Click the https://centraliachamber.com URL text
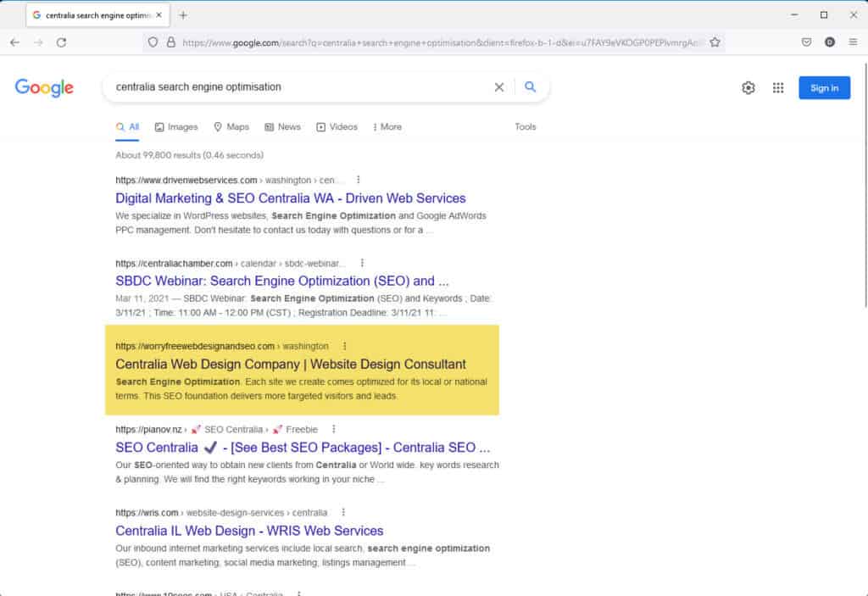Image resolution: width=868 pixels, height=596 pixels. coord(174,263)
